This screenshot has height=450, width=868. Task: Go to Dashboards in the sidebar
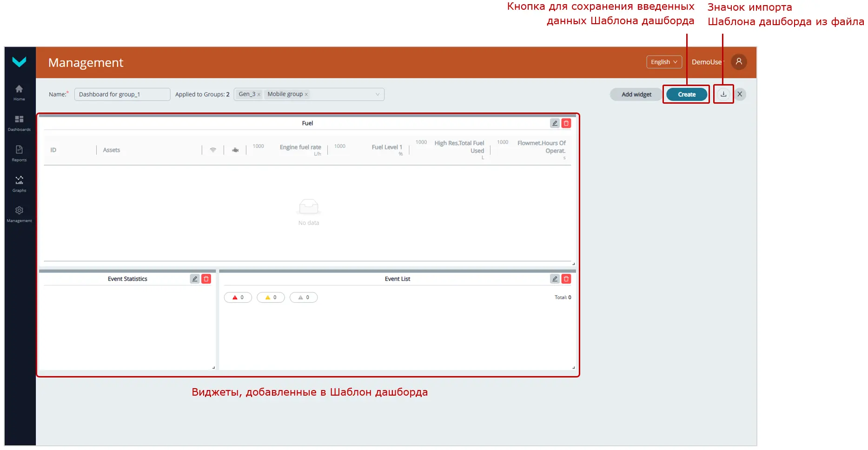tap(19, 123)
